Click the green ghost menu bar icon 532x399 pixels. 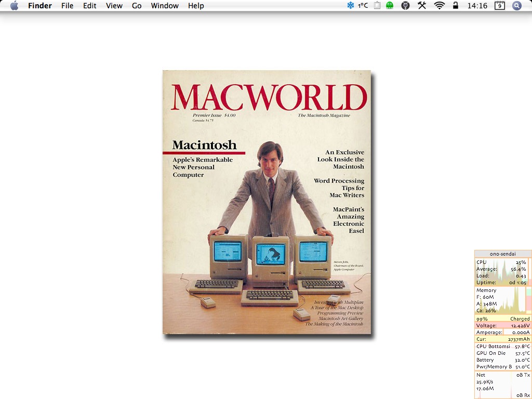(x=390, y=5)
